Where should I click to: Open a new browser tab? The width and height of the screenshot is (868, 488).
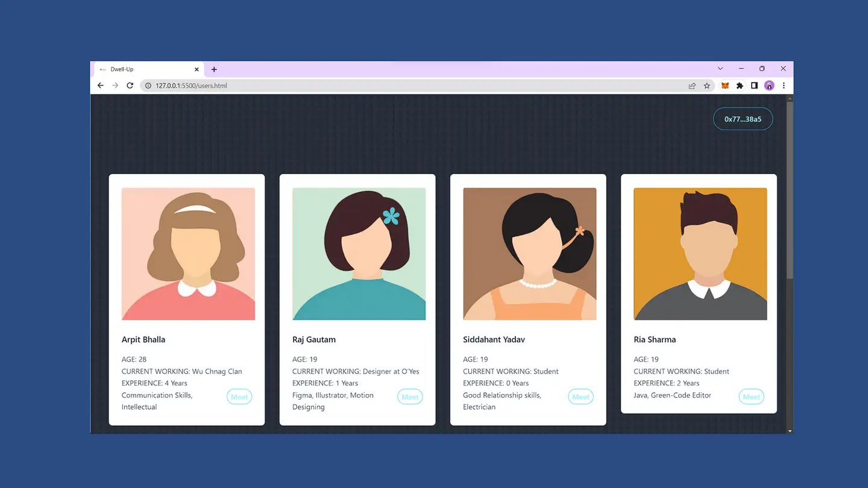pyautogui.click(x=214, y=69)
